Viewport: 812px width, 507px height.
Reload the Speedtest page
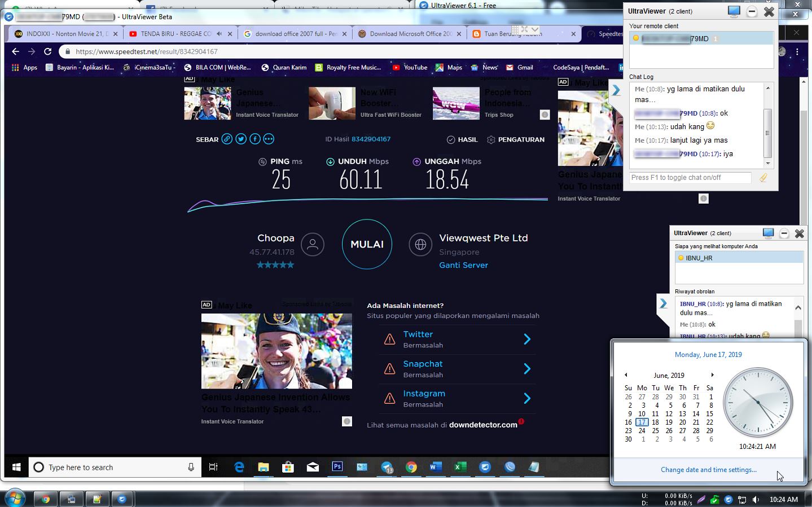(x=48, y=51)
